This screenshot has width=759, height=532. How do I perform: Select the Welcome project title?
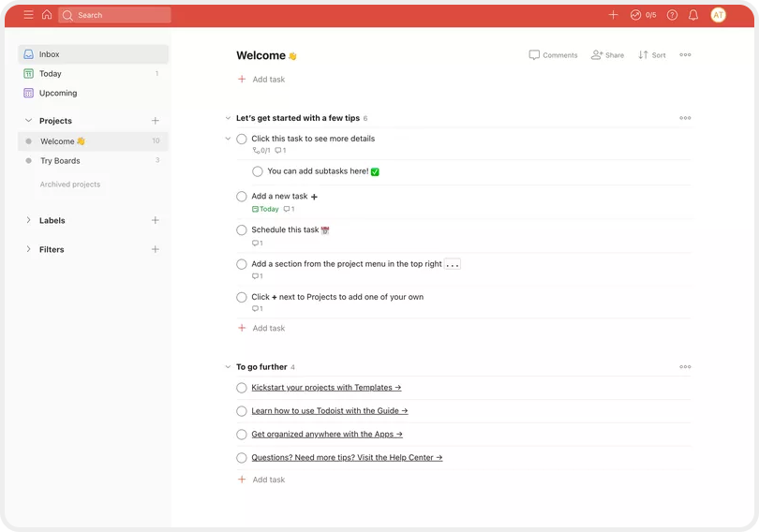(x=266, y=55)
